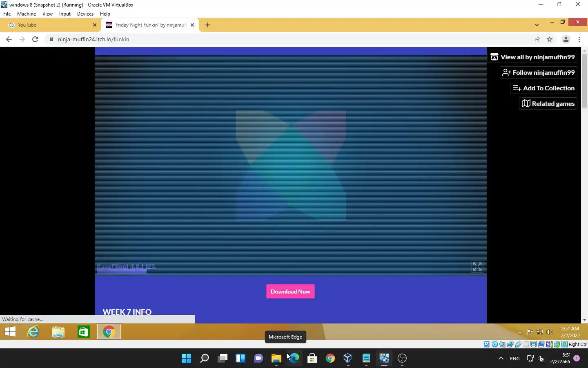
Task: Click the VirtualBox USB indicator
Action: [x=518, y=344]
